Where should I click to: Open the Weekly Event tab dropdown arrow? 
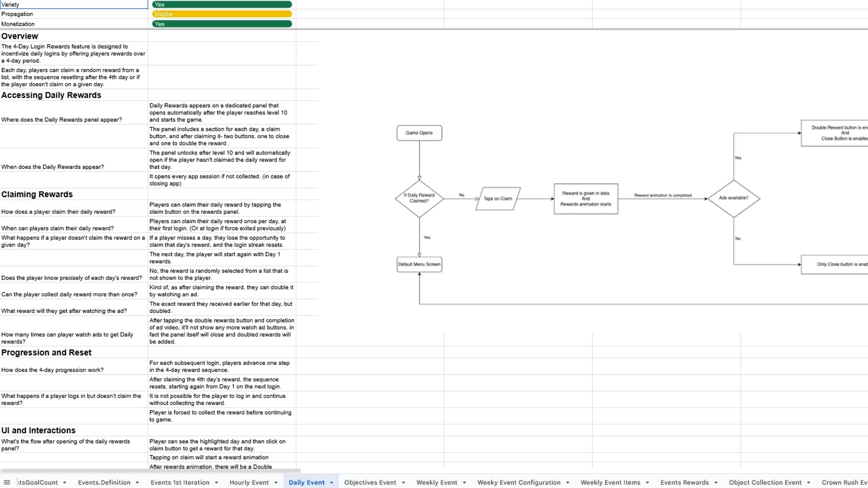tap(465, 483)
